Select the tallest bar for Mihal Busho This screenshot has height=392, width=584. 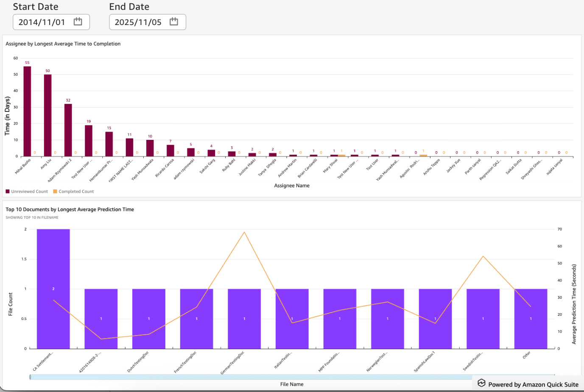(x=28, y=110)
